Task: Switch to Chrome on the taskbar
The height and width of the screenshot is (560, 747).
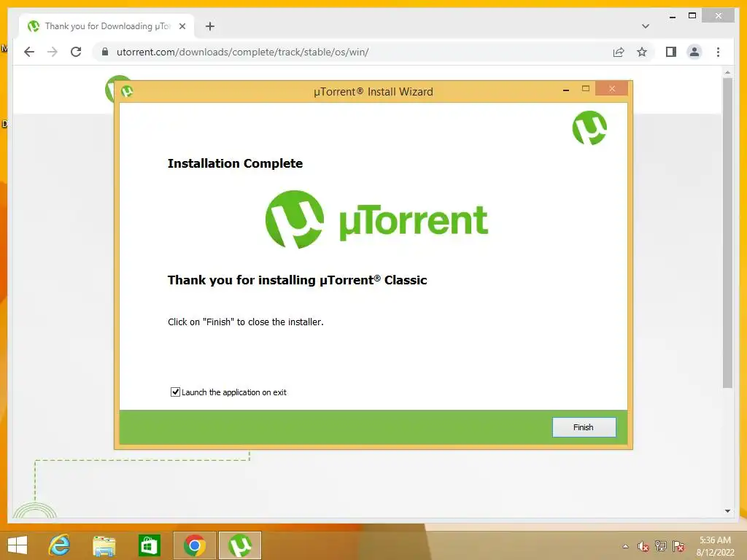Action: click(x=194, y=545)
